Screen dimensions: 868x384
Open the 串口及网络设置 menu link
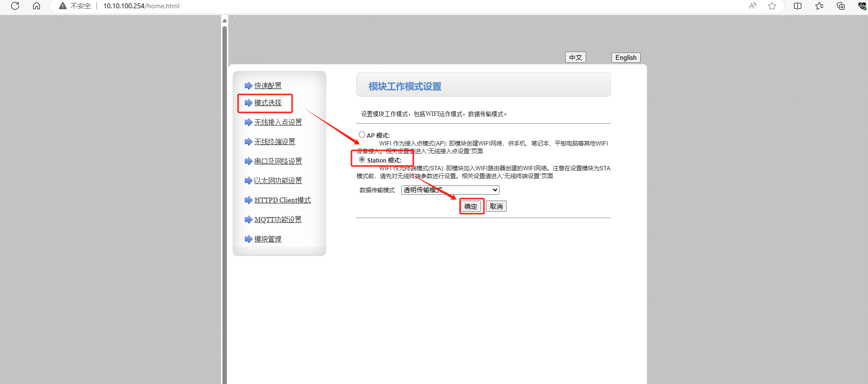coord(278,161)
